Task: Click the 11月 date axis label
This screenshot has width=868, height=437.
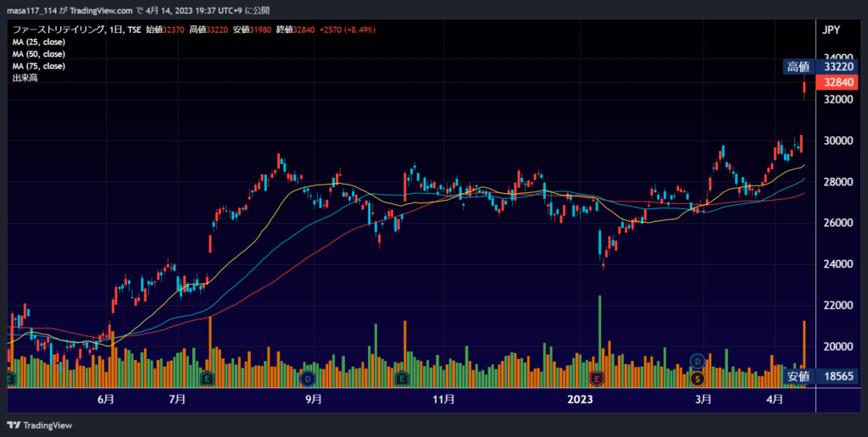Action: 443,399
